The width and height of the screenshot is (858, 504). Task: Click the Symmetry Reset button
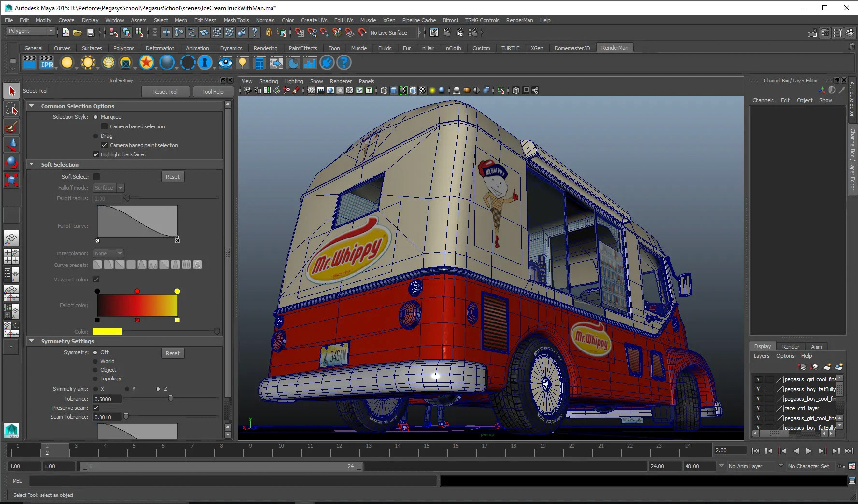[x=172, y=353]
